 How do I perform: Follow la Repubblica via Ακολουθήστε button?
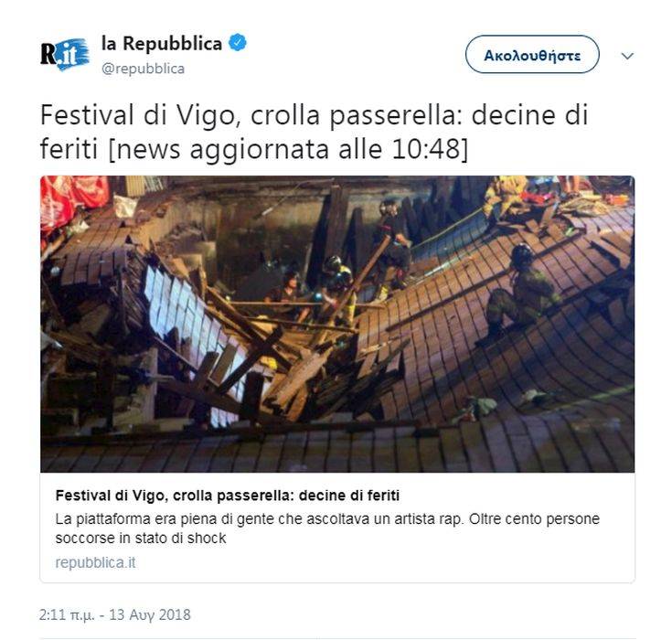[532, 55]
